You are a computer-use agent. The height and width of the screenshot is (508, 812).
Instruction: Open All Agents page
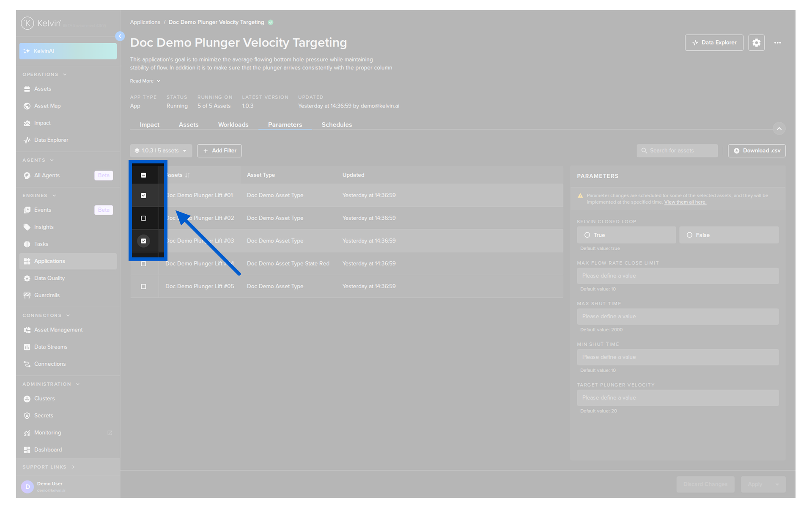(x=47, y=175)
